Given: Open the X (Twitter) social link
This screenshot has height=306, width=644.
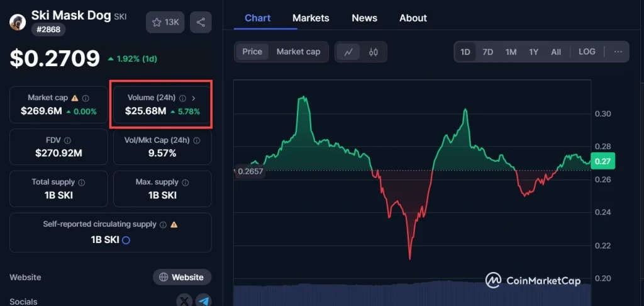Looking at the screenshot, I should [x=184, y=300].
